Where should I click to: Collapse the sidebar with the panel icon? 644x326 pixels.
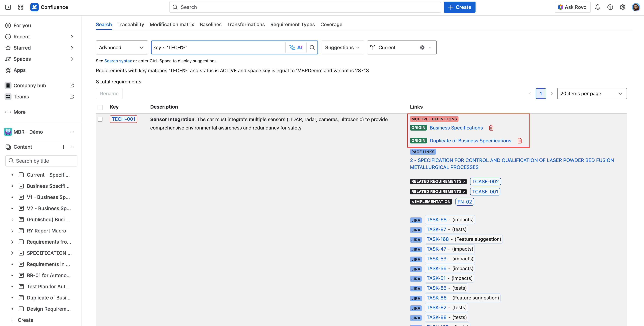[x=8, y=7]
